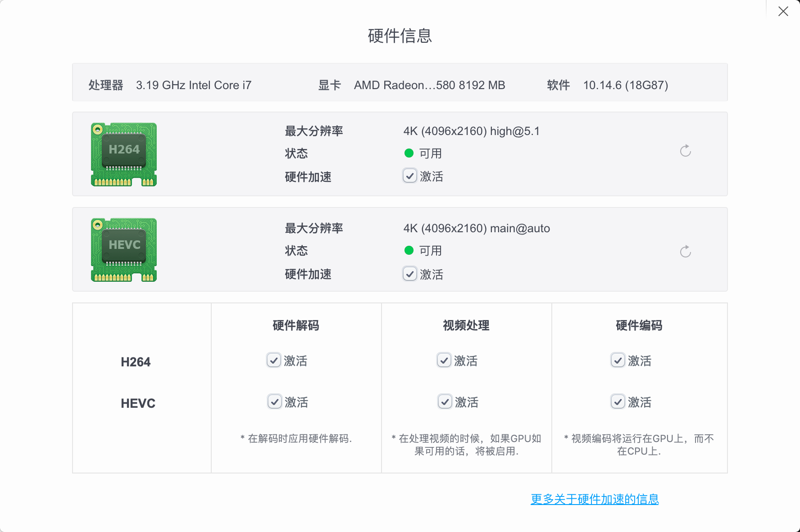
Task: Click the 4K (4096x2160) high@5.1 value
Action: click(472, 131)
